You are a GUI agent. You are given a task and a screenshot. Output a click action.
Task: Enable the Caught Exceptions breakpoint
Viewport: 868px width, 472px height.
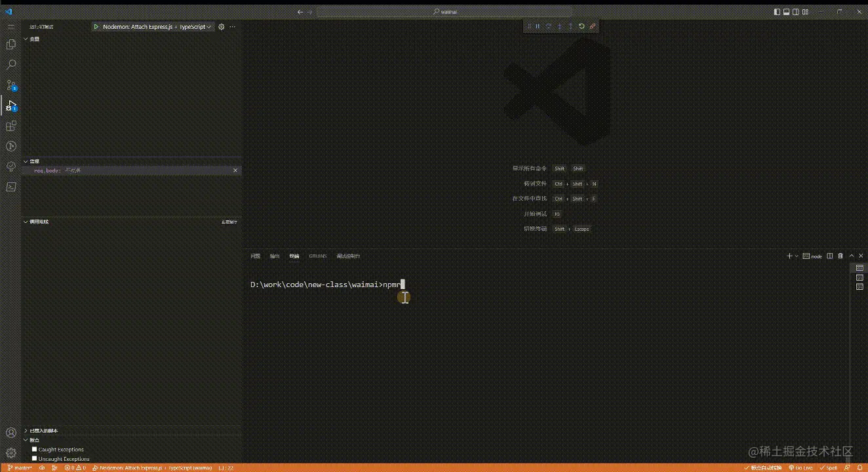point(35,450)
